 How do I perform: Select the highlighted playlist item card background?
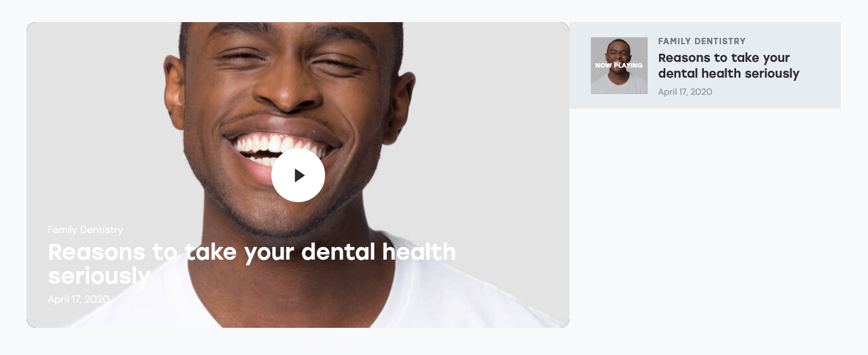point(705,66)
